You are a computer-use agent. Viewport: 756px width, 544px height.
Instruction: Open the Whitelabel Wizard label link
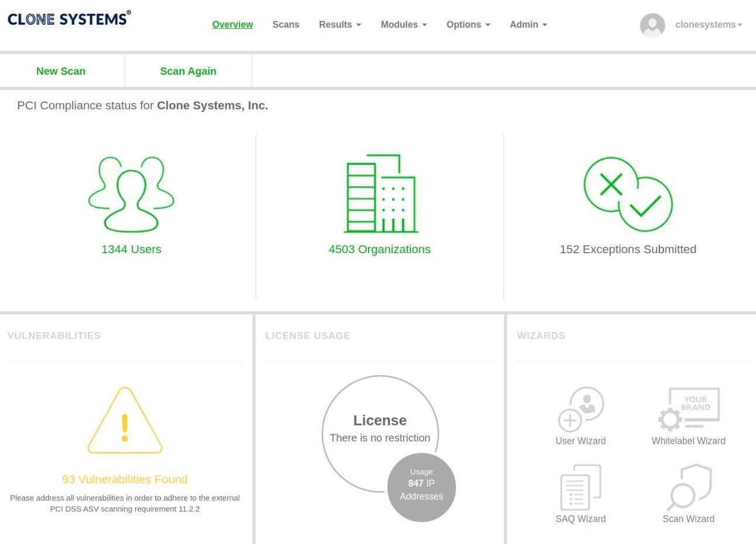coord(689,441)
